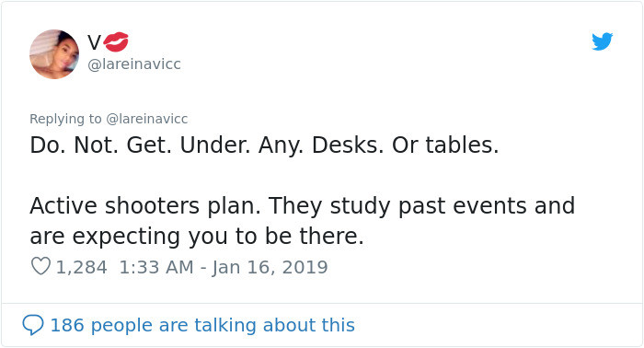Follow the @lareinavicc mention in Replying to line
Image resolution: width=644 pixels, height=348 pixels.
[x=147, y=119]
